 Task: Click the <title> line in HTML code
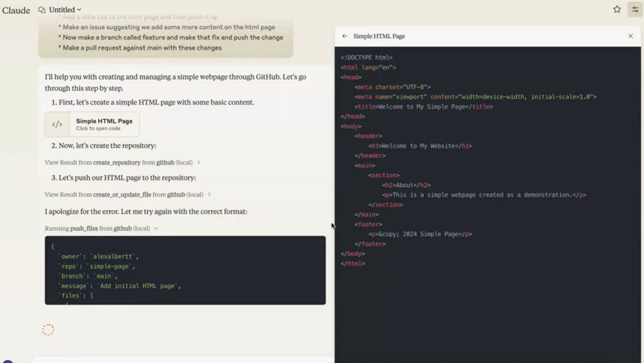(424, 107)
